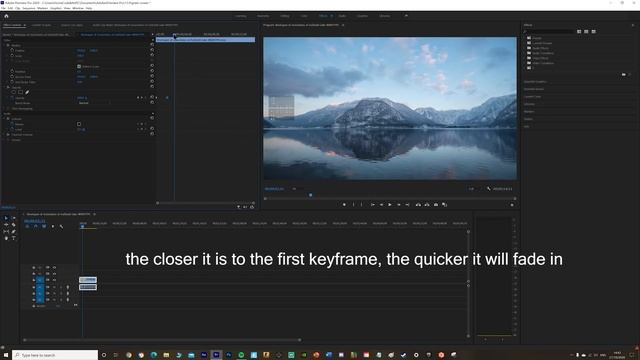Select the Hand tool

point(6,238)
